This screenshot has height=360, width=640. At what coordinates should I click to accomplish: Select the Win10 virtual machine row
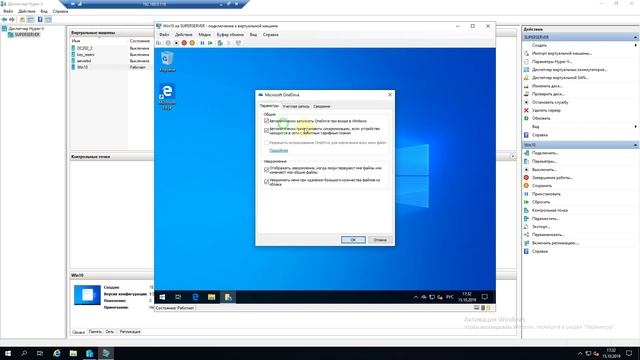point(111,67)
